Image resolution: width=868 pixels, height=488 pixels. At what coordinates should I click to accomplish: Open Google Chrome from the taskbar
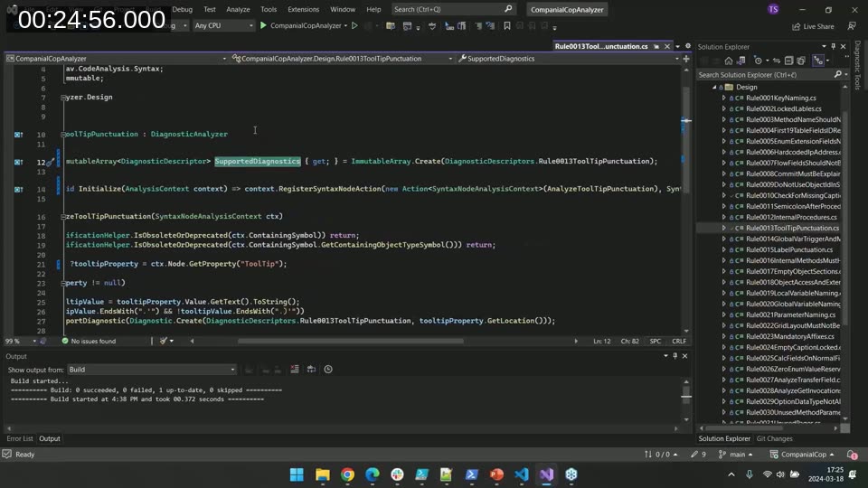click(x=347, y=474)
